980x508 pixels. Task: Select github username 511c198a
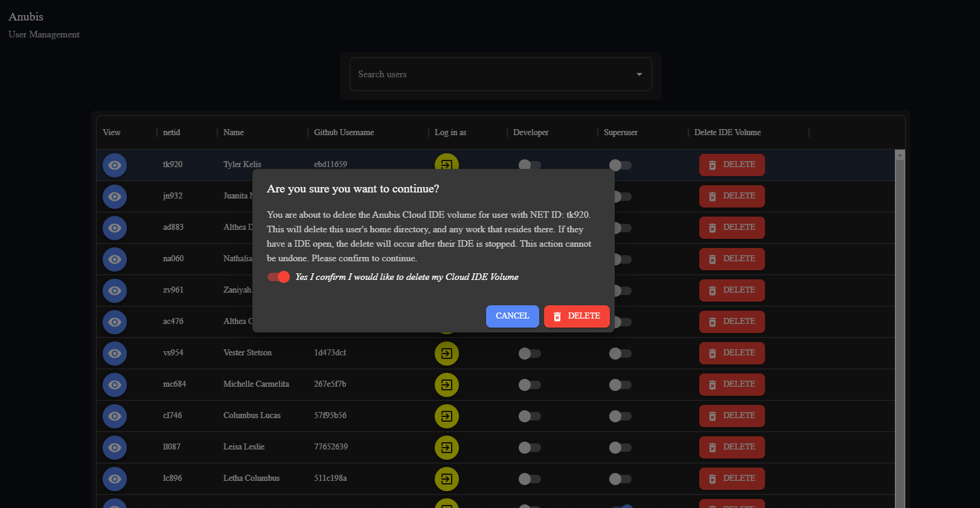(330, 478)
